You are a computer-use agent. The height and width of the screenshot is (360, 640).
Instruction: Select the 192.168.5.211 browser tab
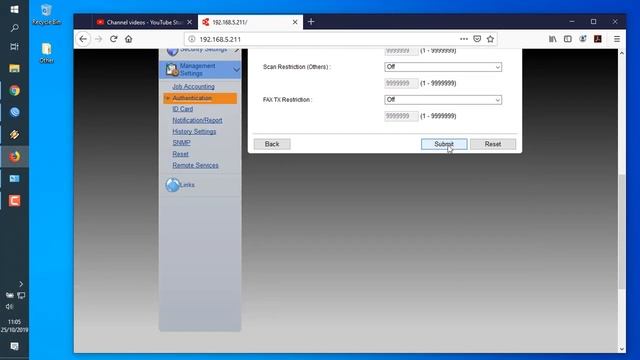pos(250,22)
